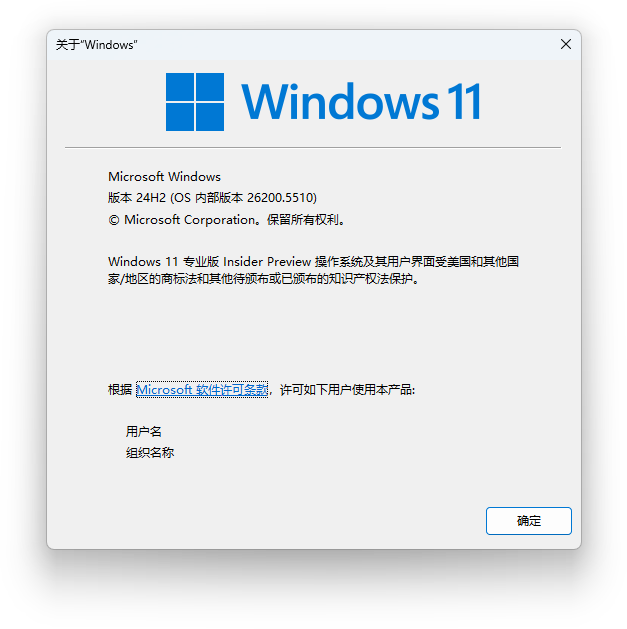Click the 关于"Windows" title bar text
The height and width of the screenshot is (629, 627).
[x=96, y=45]
